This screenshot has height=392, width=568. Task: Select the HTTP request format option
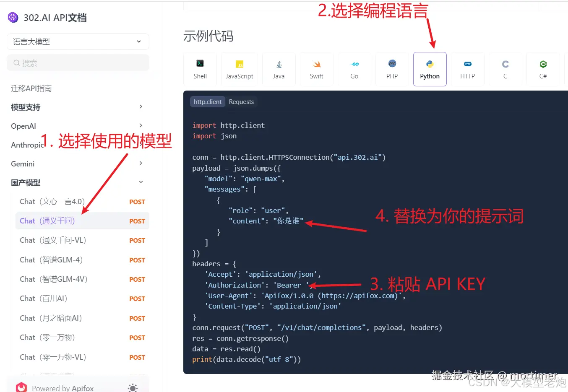(x=467, y=69)
